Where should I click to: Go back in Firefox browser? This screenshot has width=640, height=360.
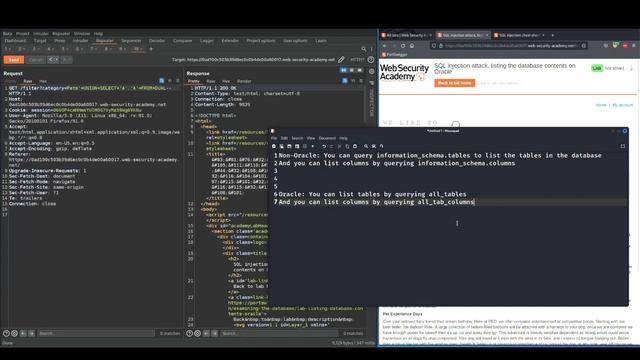tap(384, 46)
